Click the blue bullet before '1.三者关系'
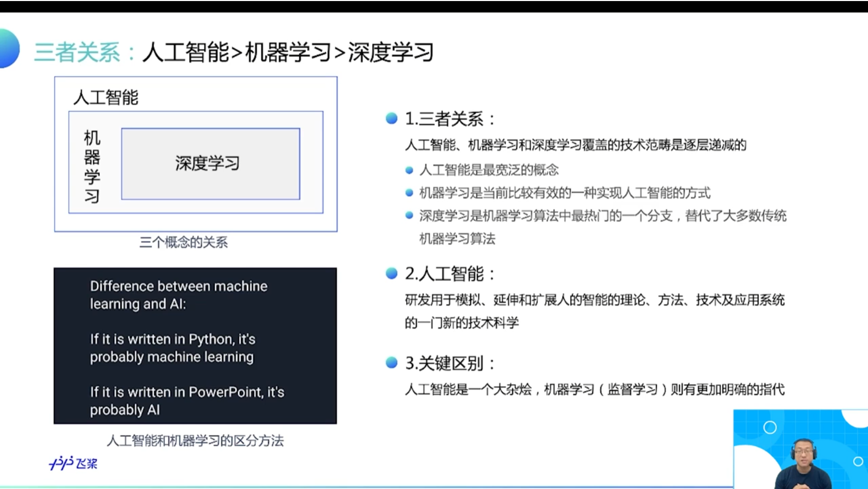This screenshot has height=489, width=868. point(392,118)
